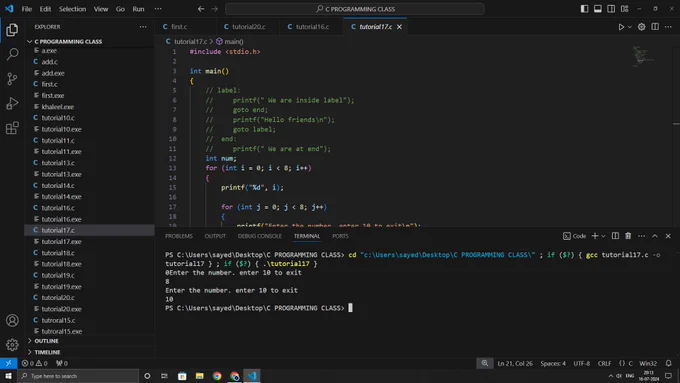Open the Run menu
Viewport: 680px width, 383px height.
coord(138,9)
